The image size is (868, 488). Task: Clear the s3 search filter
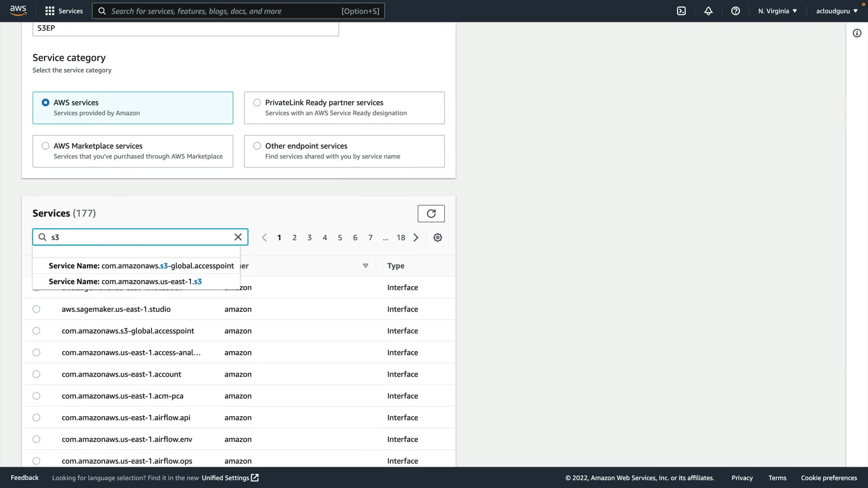pos(238,237)
